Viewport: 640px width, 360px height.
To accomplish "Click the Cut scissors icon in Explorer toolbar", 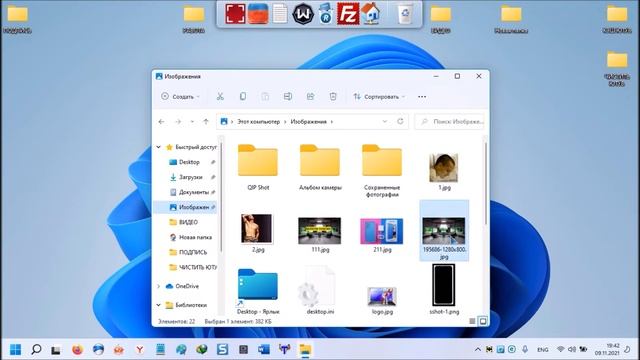I will (x=220, y=97).
